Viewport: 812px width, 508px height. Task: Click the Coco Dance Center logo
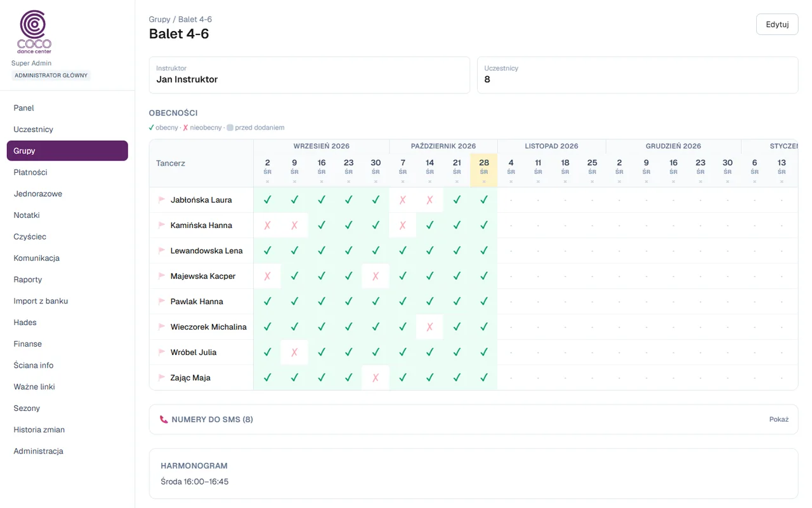pos(34,32)
